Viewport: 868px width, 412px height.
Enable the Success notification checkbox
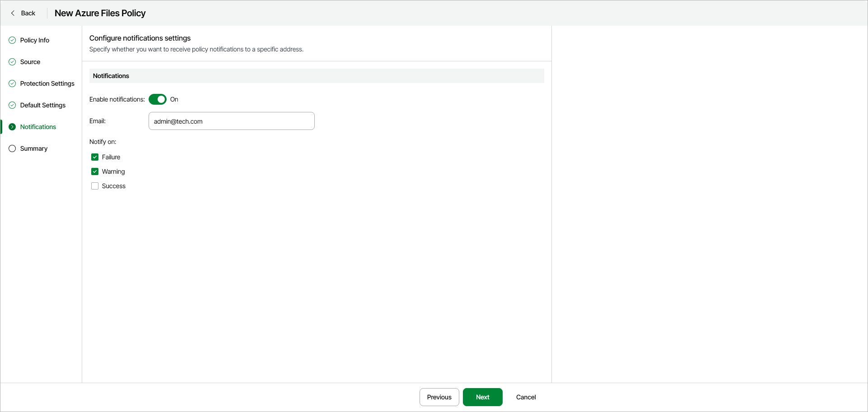coord(95,186)
